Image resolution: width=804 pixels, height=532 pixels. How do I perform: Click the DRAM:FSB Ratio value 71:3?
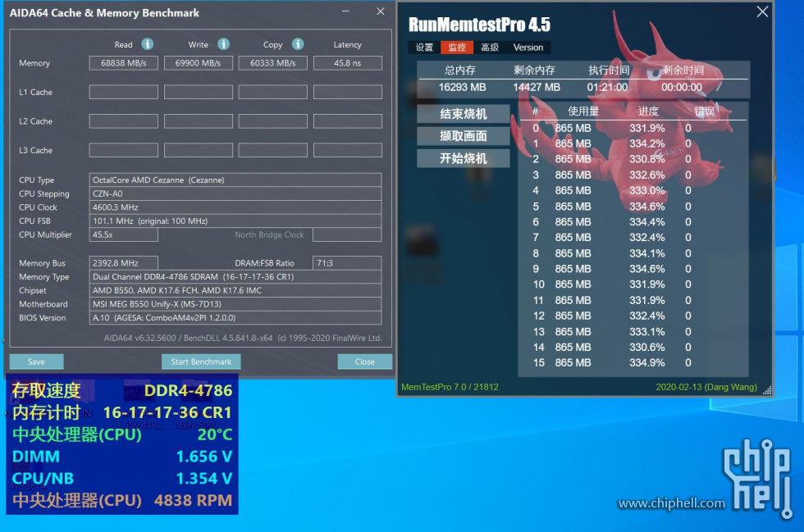[x=347, y=263]
